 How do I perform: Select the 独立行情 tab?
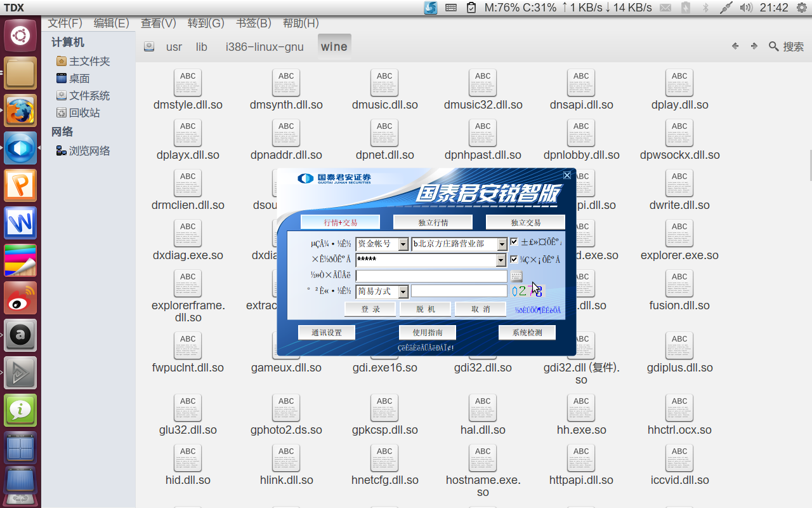click(x=433, y=222)
